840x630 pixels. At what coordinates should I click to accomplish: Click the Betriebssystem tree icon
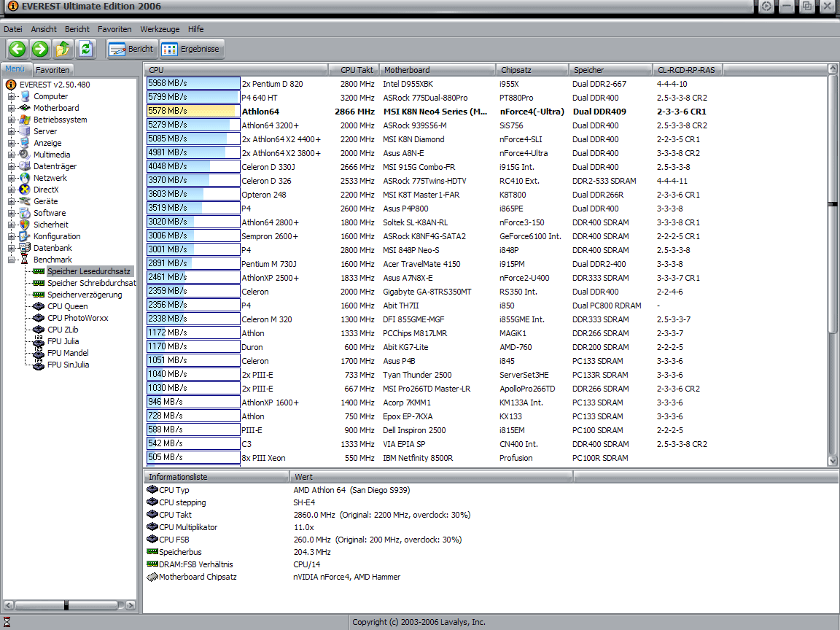25,120
